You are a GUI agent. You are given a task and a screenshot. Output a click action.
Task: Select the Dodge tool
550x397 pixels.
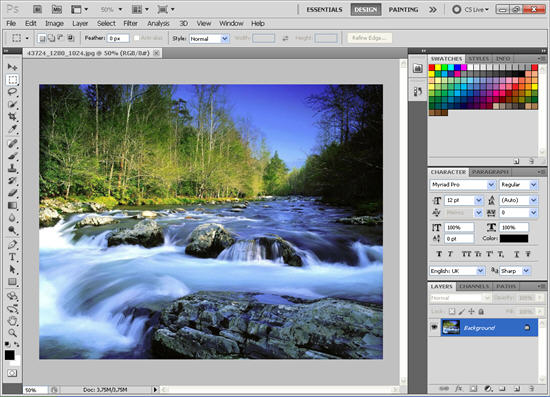(x=12, y=230)
